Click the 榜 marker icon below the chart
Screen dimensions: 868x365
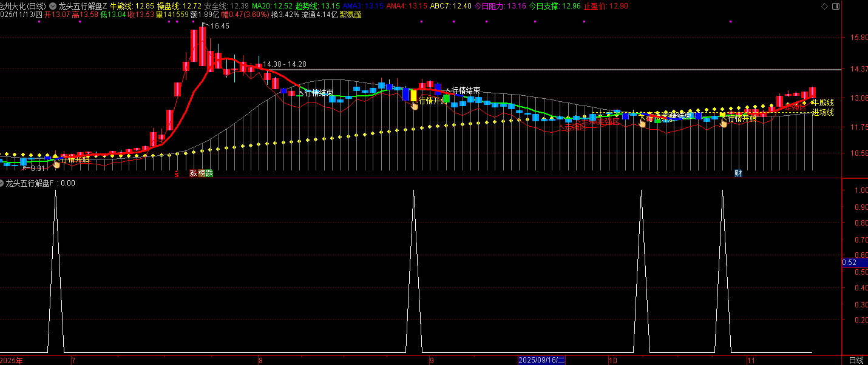(202, 173)
